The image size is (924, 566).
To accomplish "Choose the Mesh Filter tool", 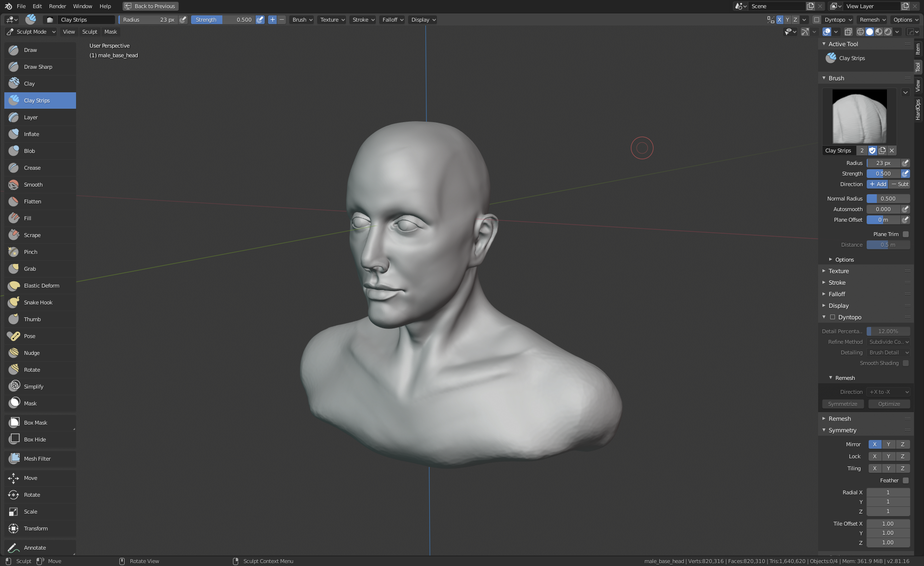I will 37,459.
